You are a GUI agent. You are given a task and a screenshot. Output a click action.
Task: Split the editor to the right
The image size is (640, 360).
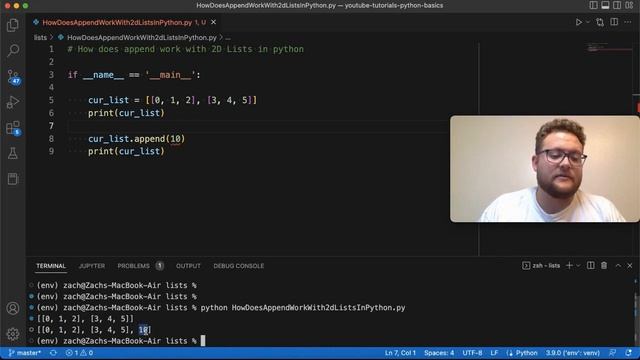point(614,22)
